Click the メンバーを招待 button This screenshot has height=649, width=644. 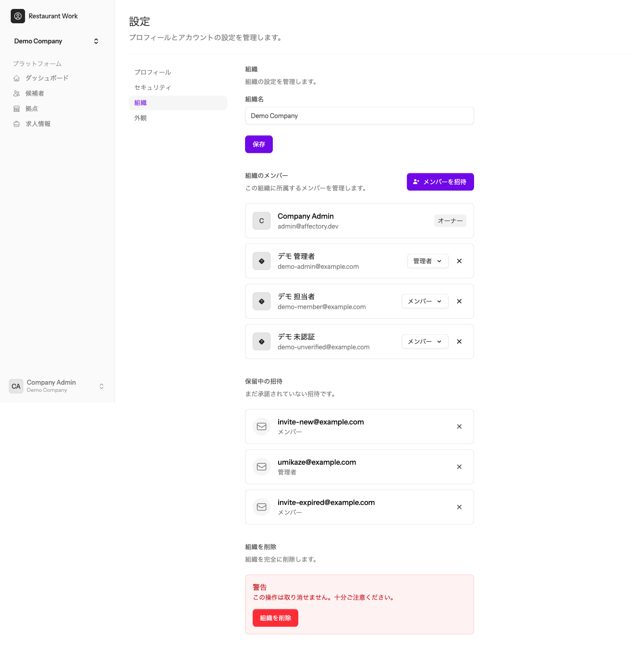[x=441, y=182]
